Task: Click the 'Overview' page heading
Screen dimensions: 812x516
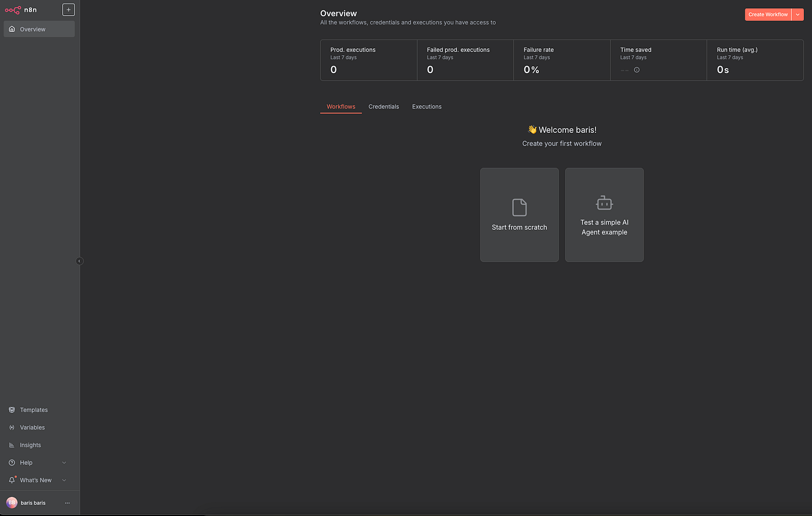Action: click(x=339, y=13)
